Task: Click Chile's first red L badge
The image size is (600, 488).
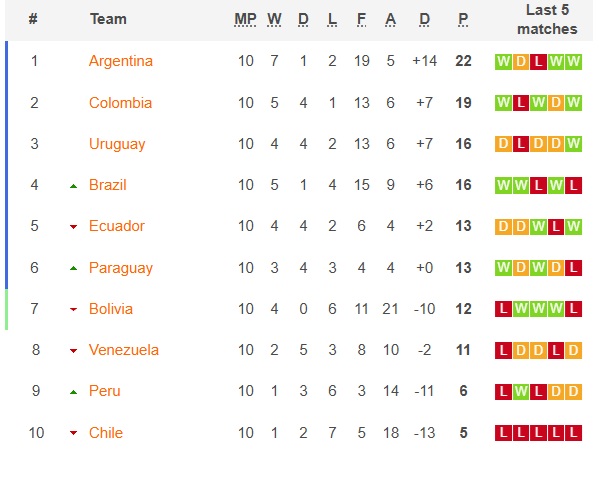Action: 504,433
